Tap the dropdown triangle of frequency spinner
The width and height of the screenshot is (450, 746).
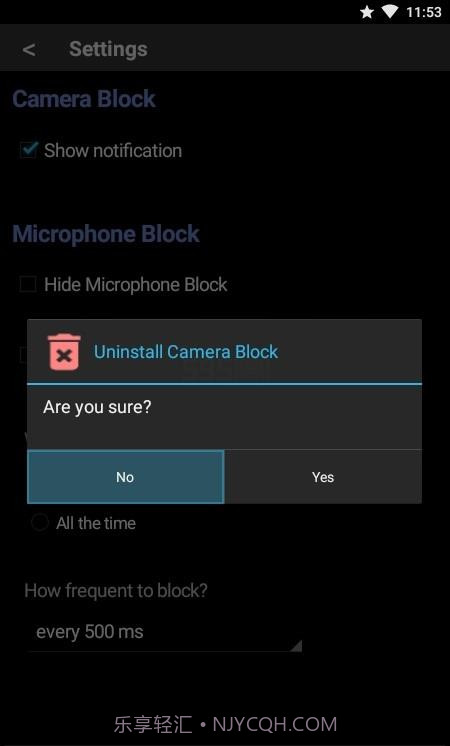pos(296,645)
